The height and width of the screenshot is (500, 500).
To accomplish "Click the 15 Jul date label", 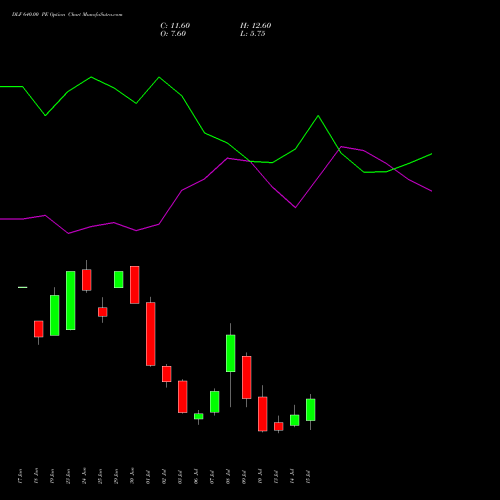I will pyautogui.click(x=308, y=476).
